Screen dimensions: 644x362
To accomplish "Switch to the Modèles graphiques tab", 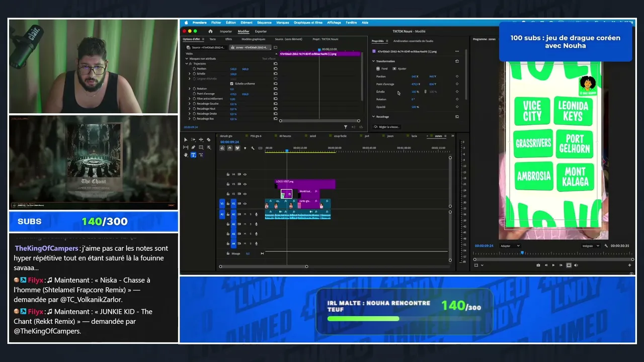I will [253, 39].
